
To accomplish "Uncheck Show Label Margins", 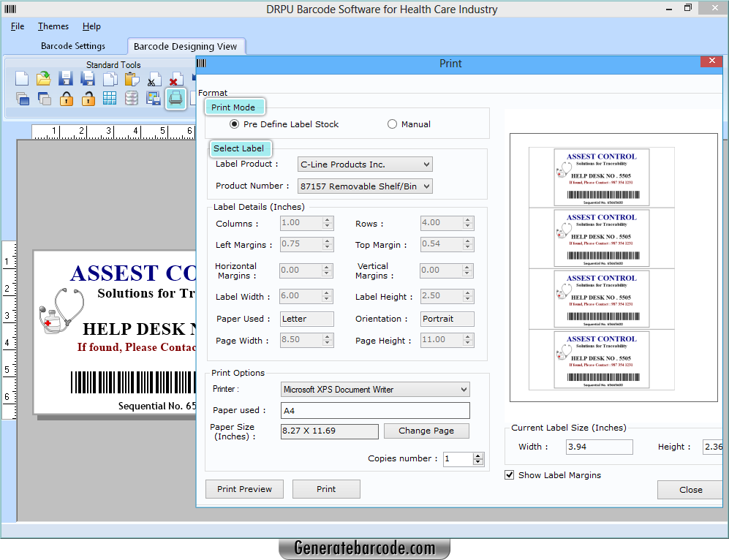I will 509,474.
